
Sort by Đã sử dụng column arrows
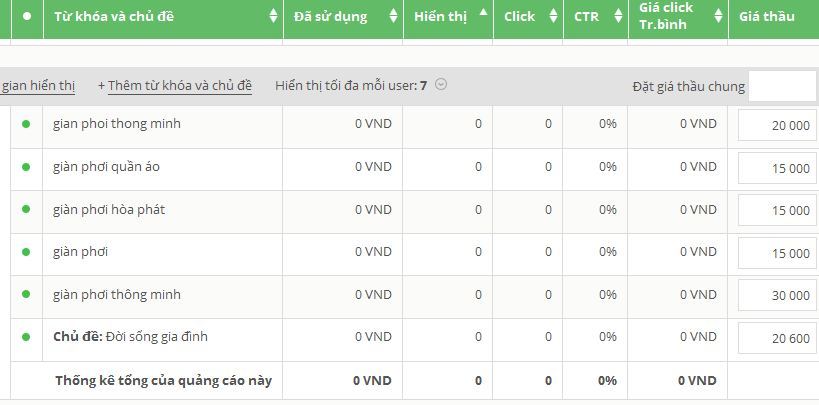pyautogui.click(x=393, y=16)
